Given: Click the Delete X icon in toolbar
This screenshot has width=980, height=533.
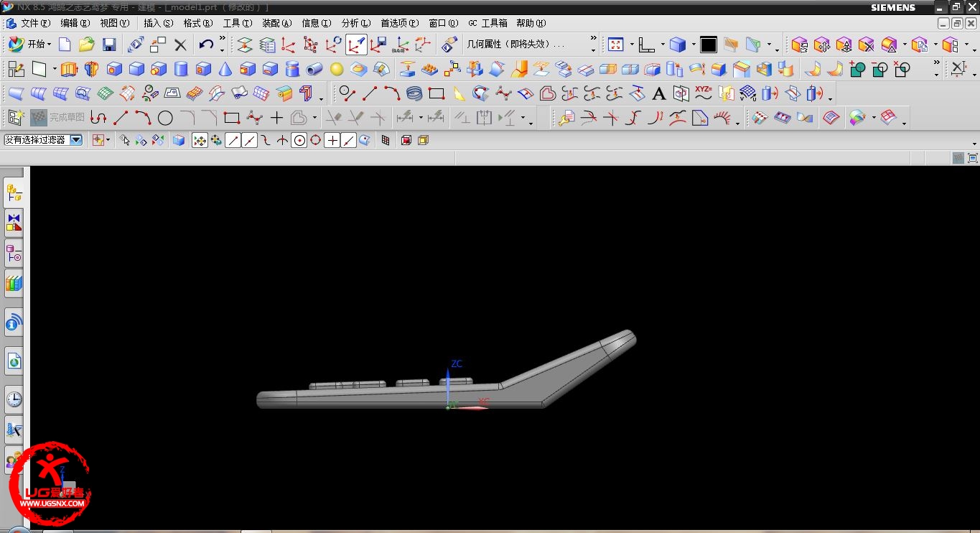Looking at the screenshot, I should pos(180,45).
